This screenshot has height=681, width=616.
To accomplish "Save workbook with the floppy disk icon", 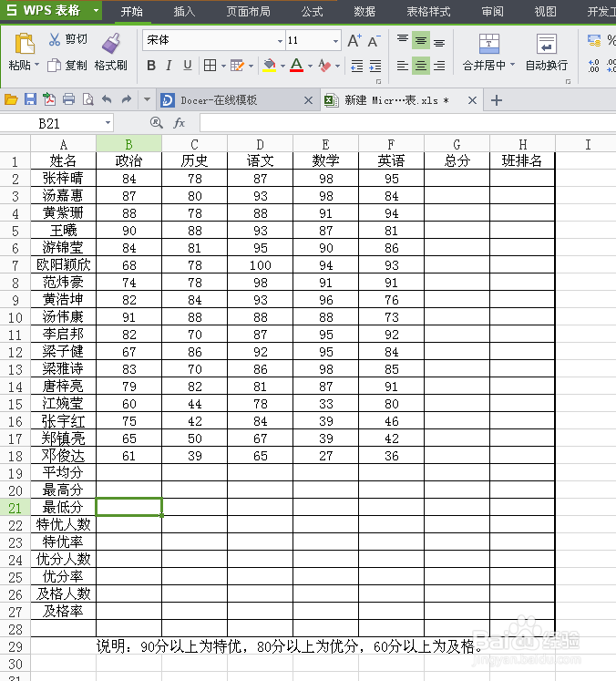I will (x=30, y=100).
